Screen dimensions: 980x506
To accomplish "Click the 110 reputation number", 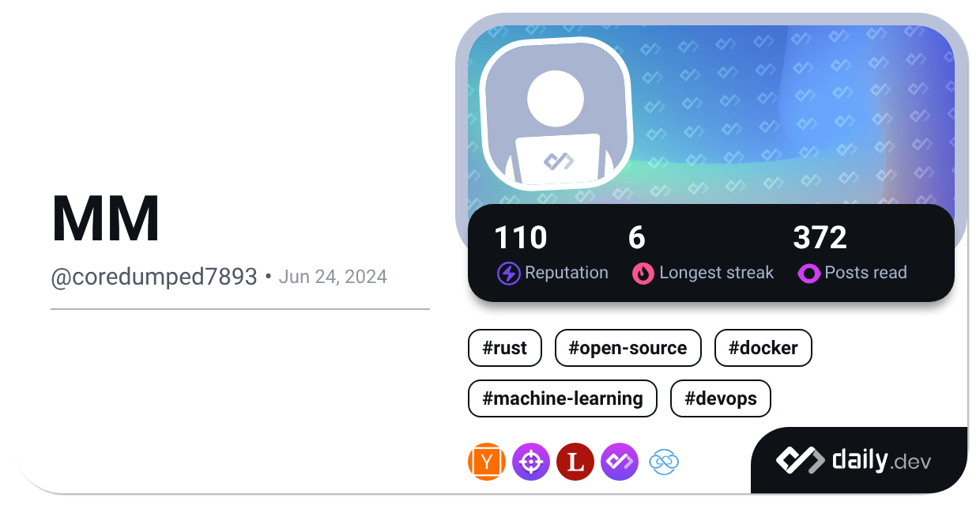I will click(520, 238).
